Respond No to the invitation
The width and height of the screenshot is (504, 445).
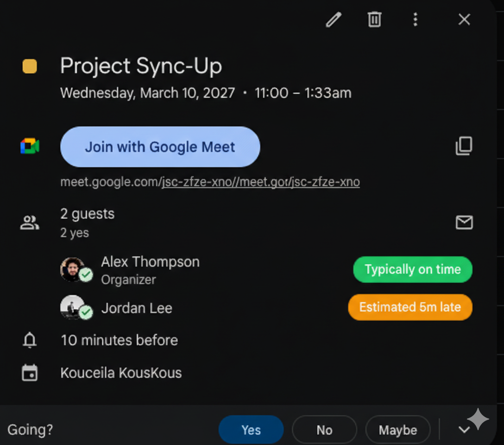click(x=324, y=430)
